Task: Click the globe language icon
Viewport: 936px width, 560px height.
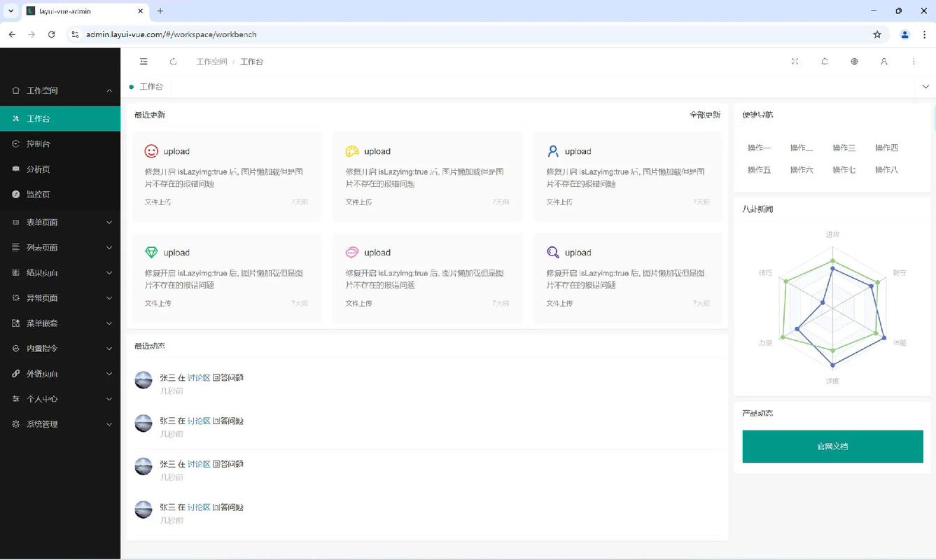Action: point(854,62)
